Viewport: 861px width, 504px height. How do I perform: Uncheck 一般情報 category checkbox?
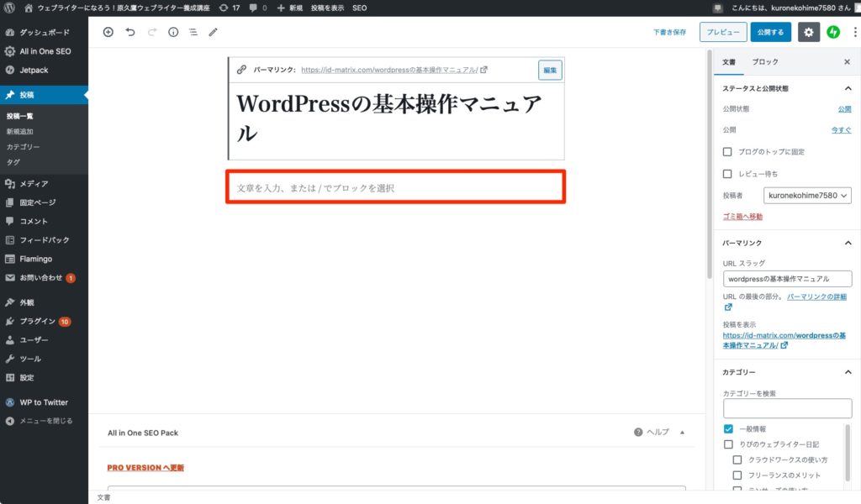coord(728,429)
